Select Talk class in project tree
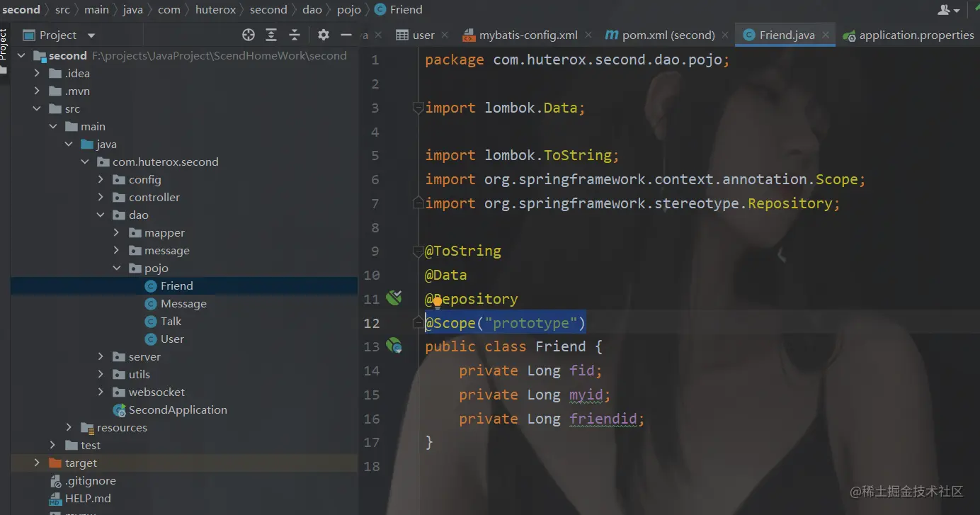 coord(184,322)
